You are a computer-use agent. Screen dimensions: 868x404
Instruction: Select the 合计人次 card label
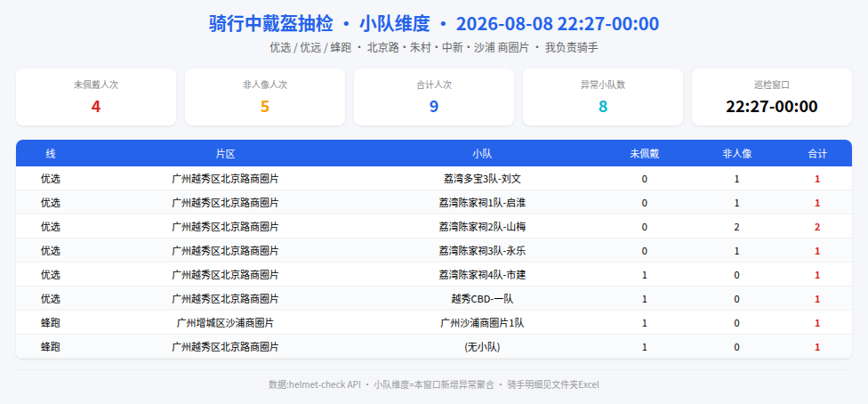(x=434, y=85)
